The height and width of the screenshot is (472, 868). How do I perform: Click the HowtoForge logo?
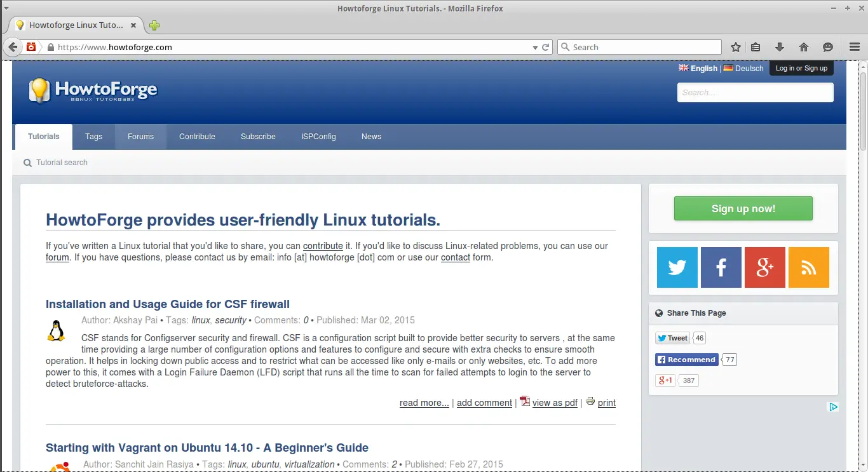click(93, 91)
